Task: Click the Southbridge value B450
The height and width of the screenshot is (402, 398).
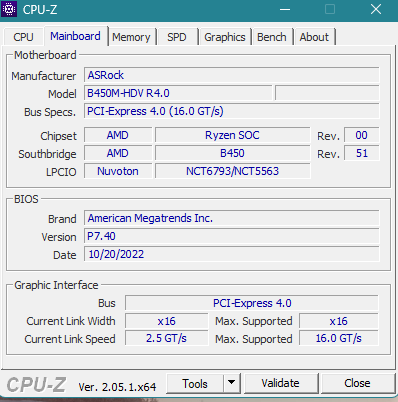Action: point(232,153)
